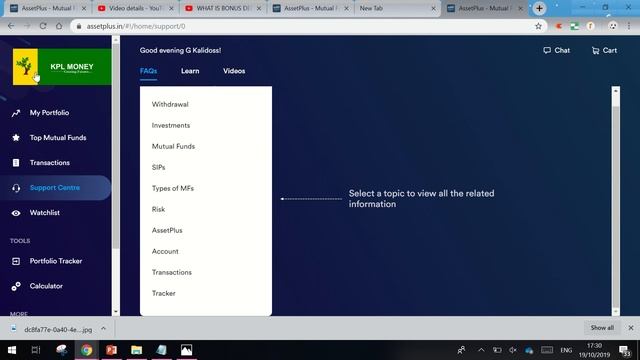This screenshot has height=360, width=640.
Task: Open PowerPoint from taskbar
Action: click(x=111, y=350)
